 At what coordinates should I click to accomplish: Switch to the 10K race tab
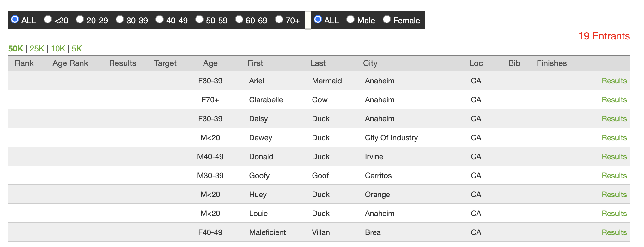pyautogui.click(x=58, y=49)
